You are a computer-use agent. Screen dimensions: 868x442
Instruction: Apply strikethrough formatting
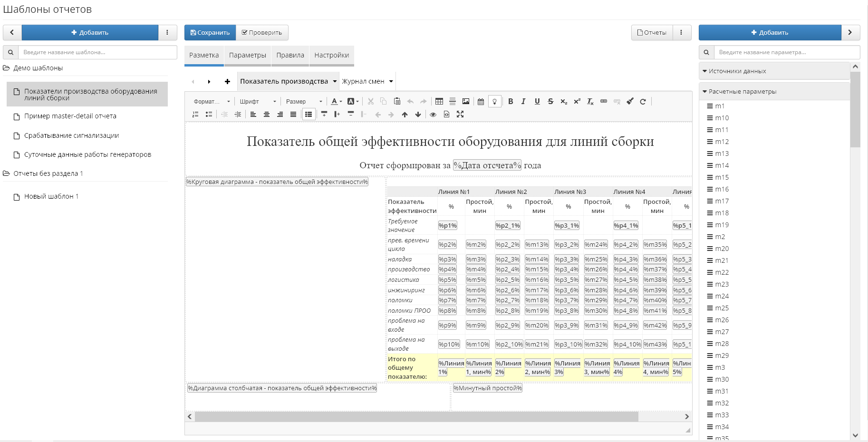(550, 101)
